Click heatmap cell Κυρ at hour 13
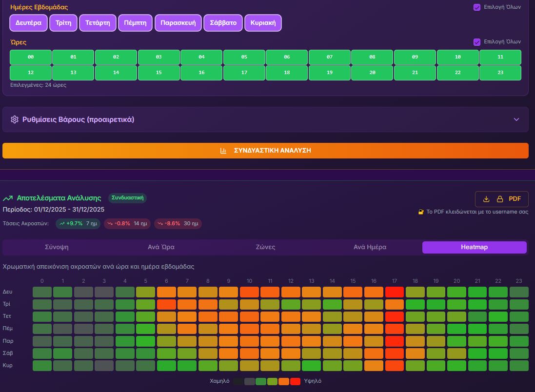The width and height of the screenshot is (535, 392). point(312,366)
